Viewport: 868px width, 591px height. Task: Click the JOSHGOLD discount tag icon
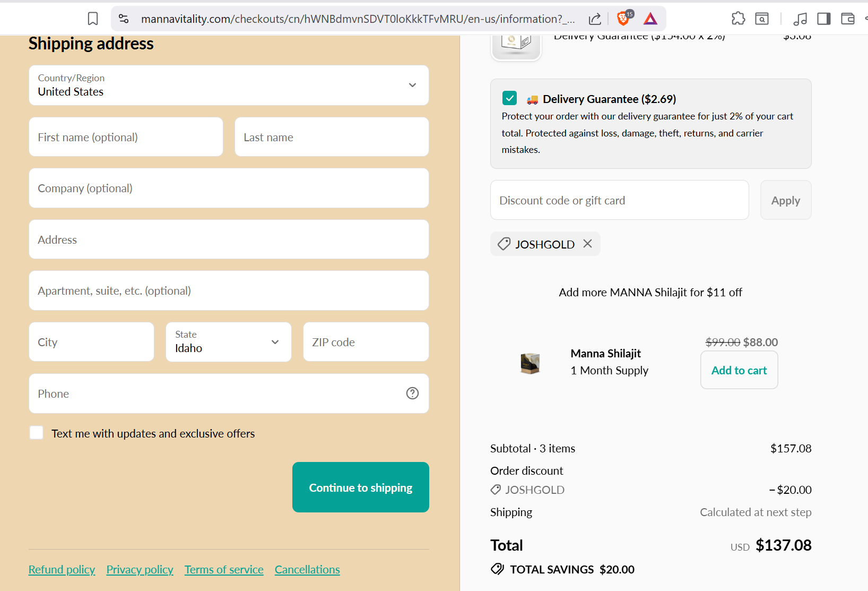point(504,244)
